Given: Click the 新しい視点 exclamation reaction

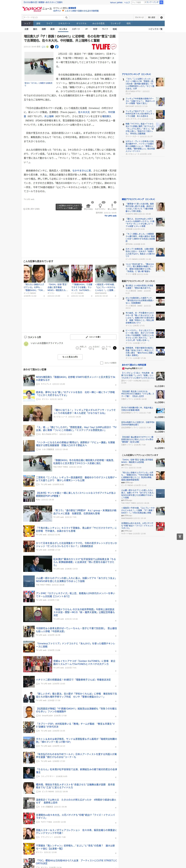Looking at the screenshot, I should [112, 206].
